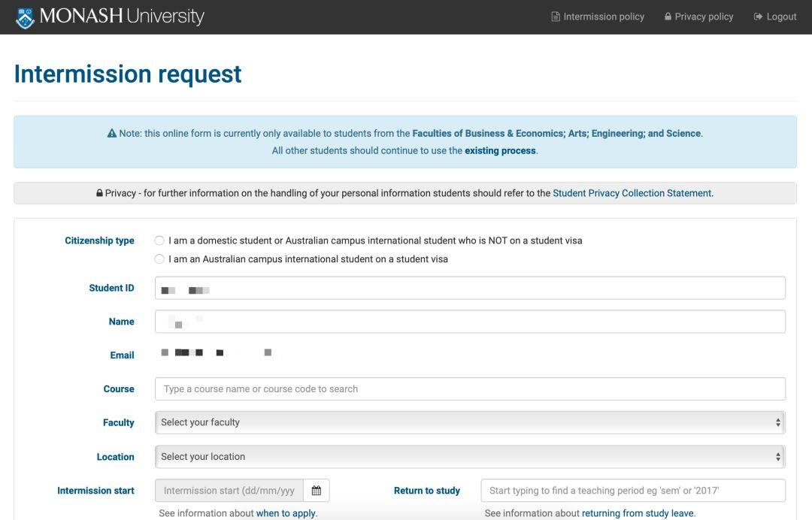The image size is (812, 520).
Task: Click the lock icon beside Privacy notice
Action: (99, 193)
